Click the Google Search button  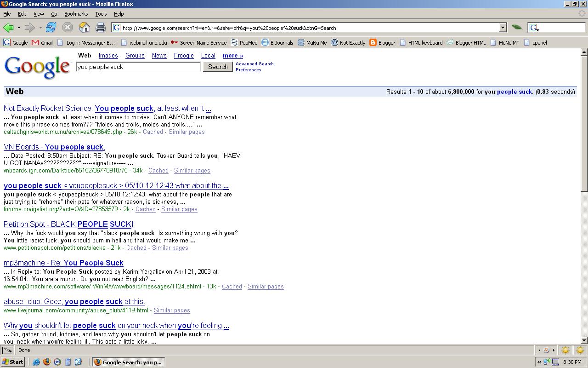point(218,67)
